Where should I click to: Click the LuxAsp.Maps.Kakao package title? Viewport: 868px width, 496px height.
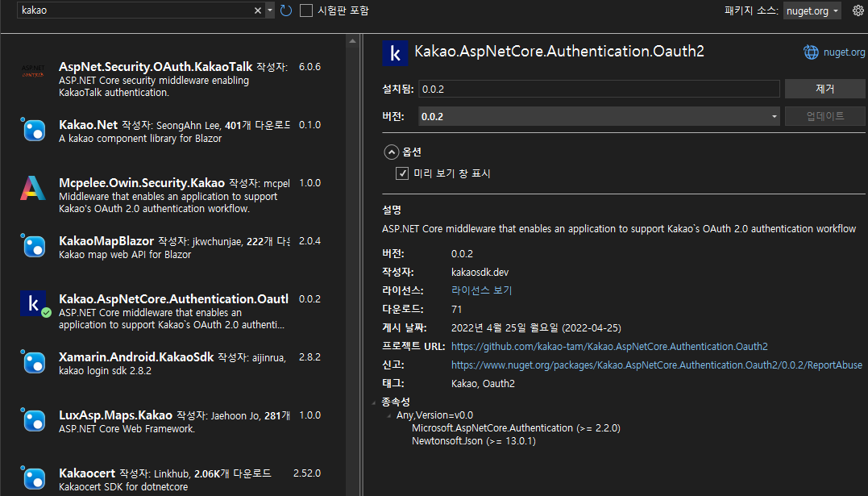[116, 415]
